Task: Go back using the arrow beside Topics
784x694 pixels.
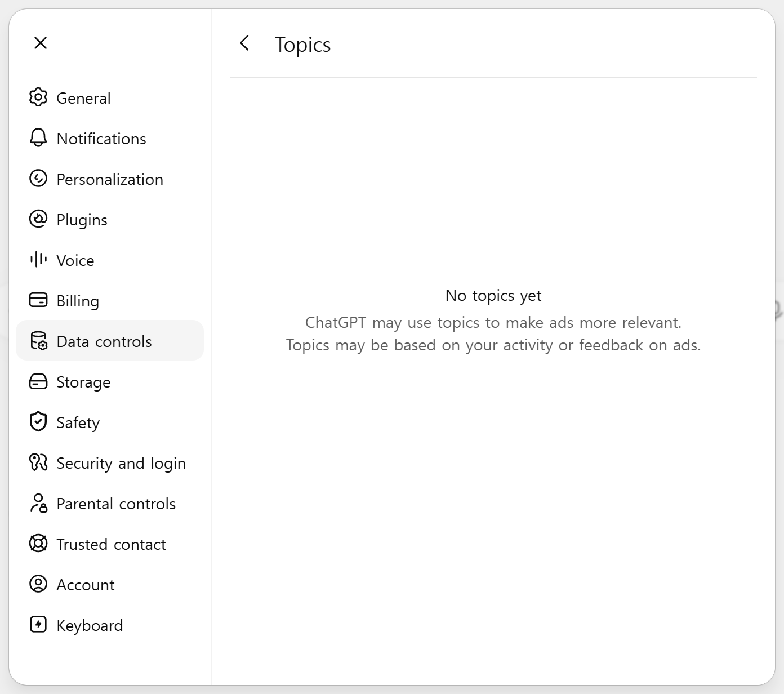Action: (244, 43)
